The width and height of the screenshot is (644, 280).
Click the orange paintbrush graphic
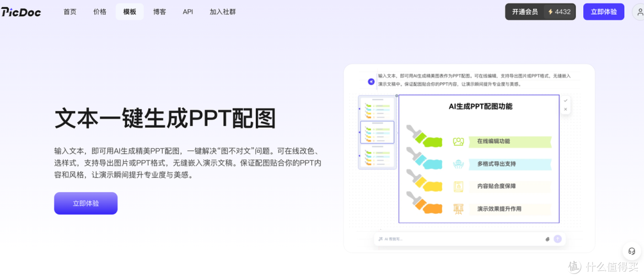click(x=425, y=204)
